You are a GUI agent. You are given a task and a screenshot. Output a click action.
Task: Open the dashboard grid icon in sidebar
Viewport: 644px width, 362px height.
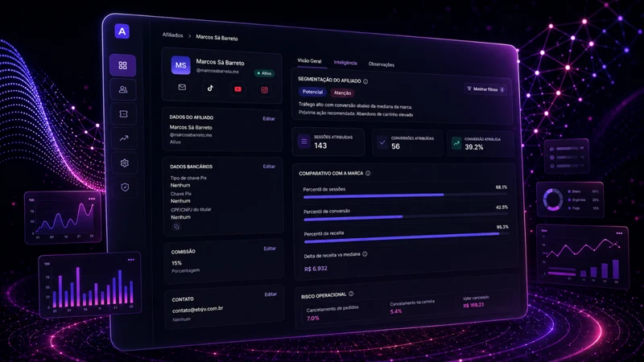click(x=123, y=65)
